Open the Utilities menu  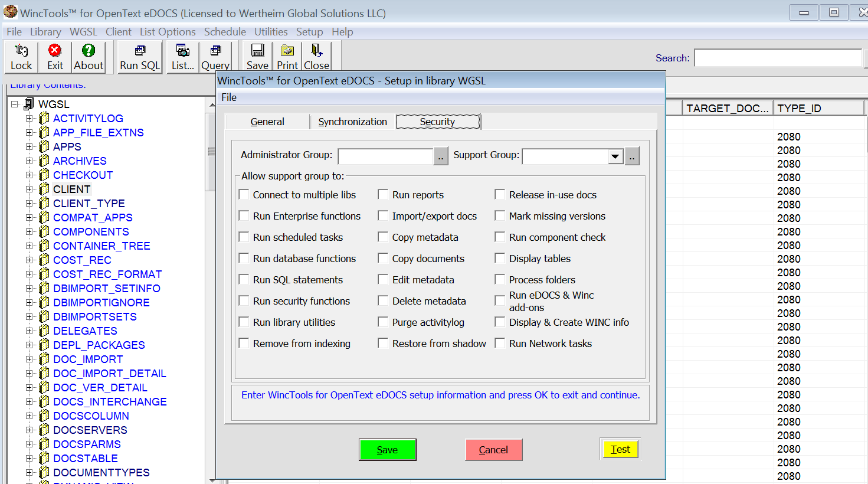[271, 32]
